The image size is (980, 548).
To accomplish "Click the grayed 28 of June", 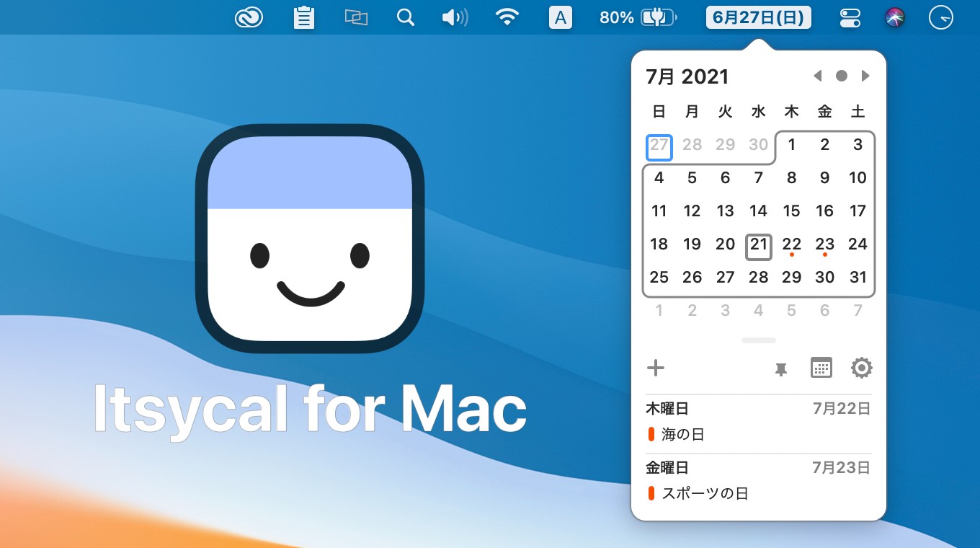I will [692, 145].
